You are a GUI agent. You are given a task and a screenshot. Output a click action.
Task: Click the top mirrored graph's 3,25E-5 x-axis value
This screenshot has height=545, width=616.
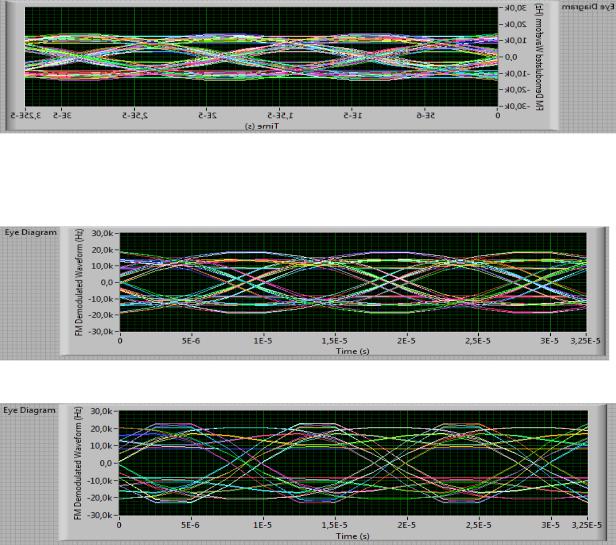coord(25,116)
